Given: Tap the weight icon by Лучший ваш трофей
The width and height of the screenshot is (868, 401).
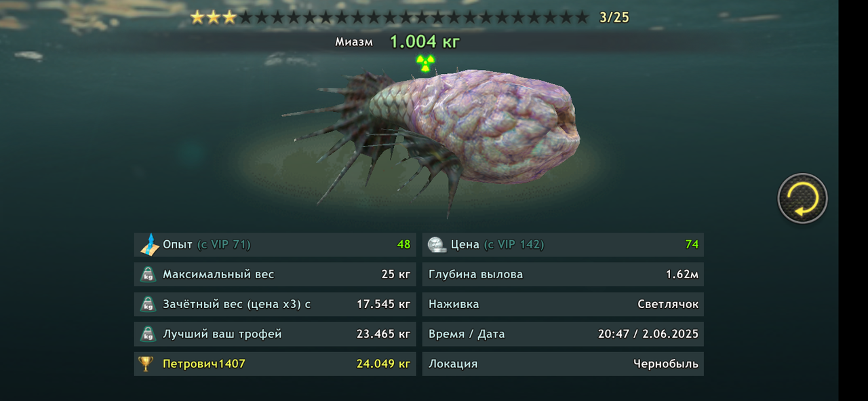Looking at the screenshot, I should pos(148,335).
